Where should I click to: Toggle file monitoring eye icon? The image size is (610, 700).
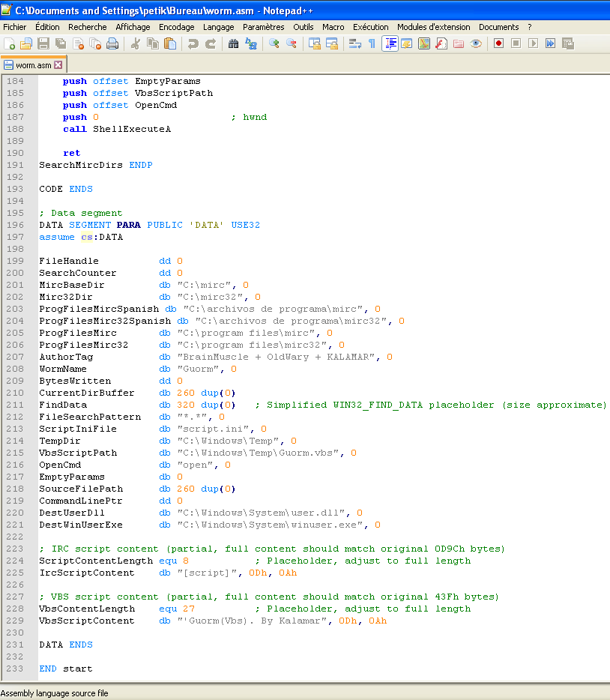point(476,43)
